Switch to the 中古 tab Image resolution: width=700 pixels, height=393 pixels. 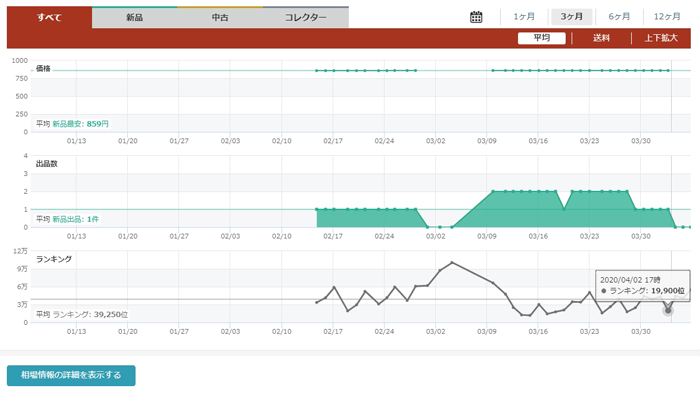coord(220,17)
